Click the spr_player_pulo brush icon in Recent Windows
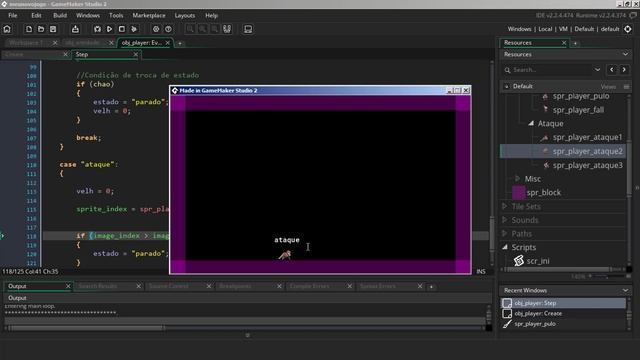 tap(507, 324)
